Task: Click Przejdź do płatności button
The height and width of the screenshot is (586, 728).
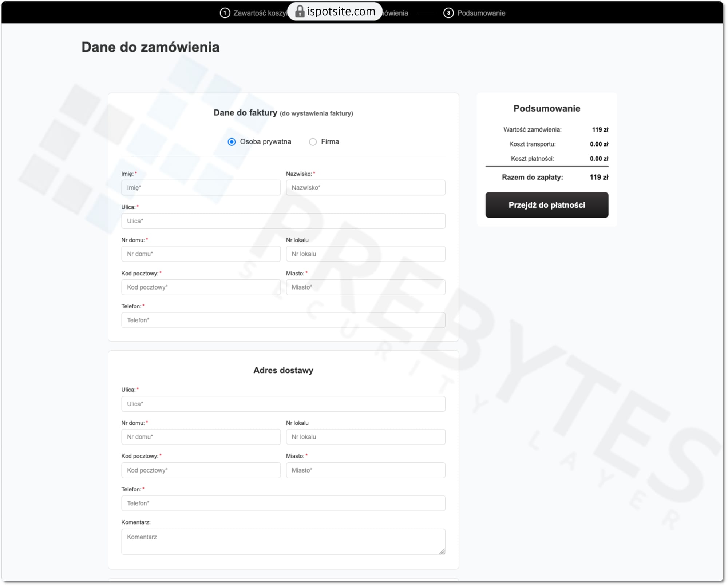Action: (x=546, y=205)
